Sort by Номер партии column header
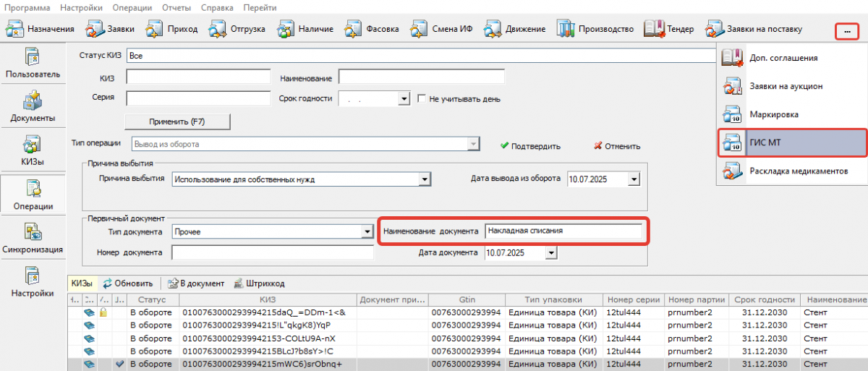The width and height of the screenshot is (868, 371). tap(697, 299)
